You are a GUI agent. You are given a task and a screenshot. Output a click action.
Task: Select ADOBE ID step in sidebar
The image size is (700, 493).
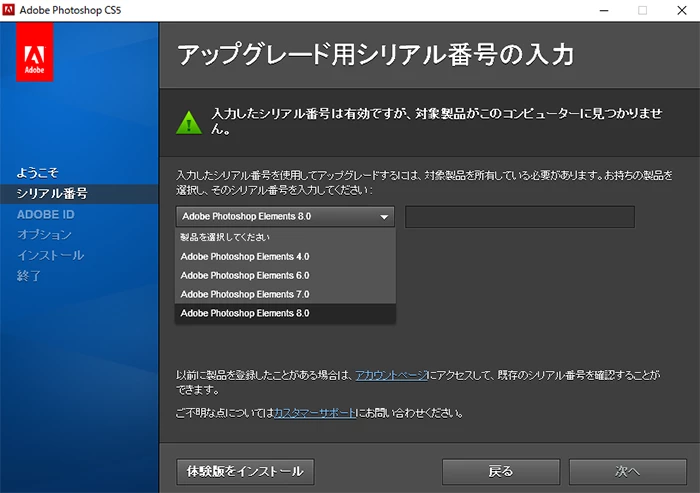46,215
